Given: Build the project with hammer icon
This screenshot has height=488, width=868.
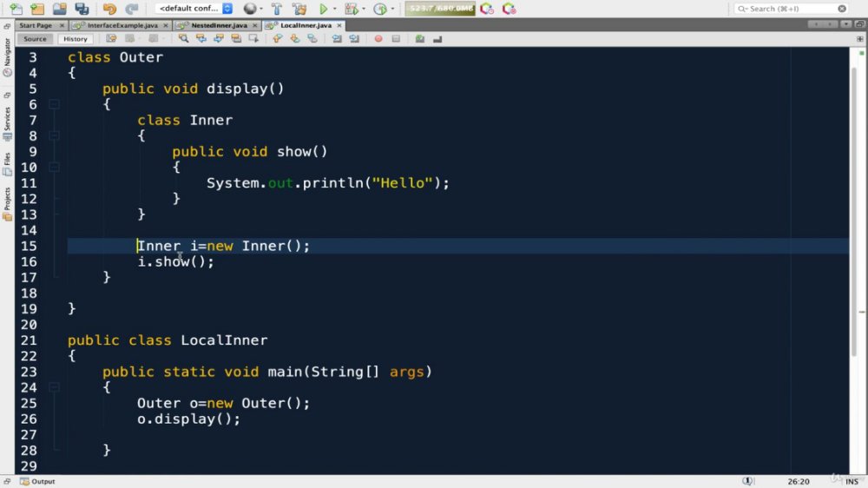Looking at the screenshot, I should coord(277,9).
